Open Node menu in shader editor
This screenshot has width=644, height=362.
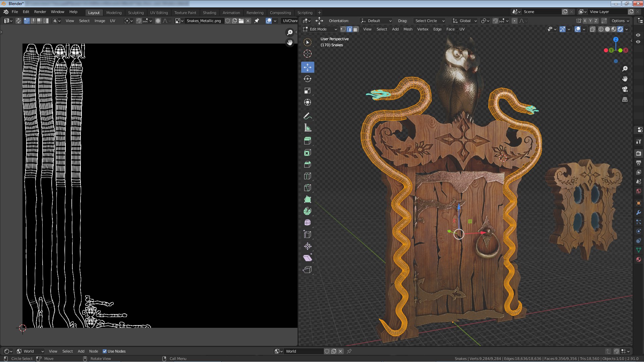(x=94, y=351)
